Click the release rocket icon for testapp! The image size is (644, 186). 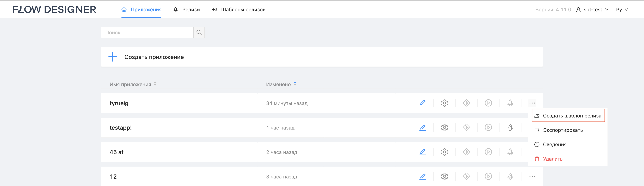pos(510,127)
